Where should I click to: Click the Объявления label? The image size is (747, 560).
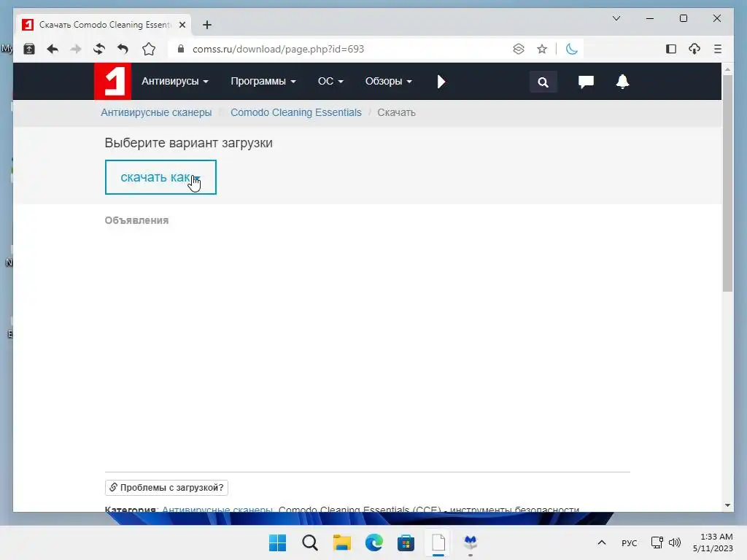coord(136,220)
